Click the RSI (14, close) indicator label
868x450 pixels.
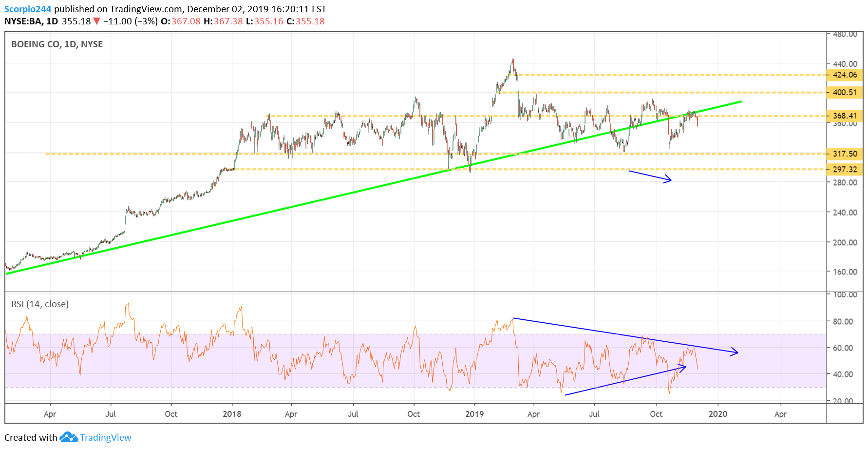(x=40, y=304)
